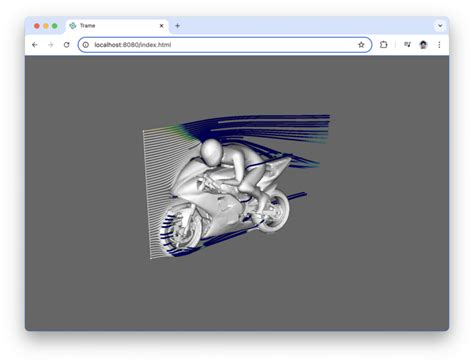Go back to the previous page
Viewport: 474px width, 364px height.
click(x=35, y=45)
